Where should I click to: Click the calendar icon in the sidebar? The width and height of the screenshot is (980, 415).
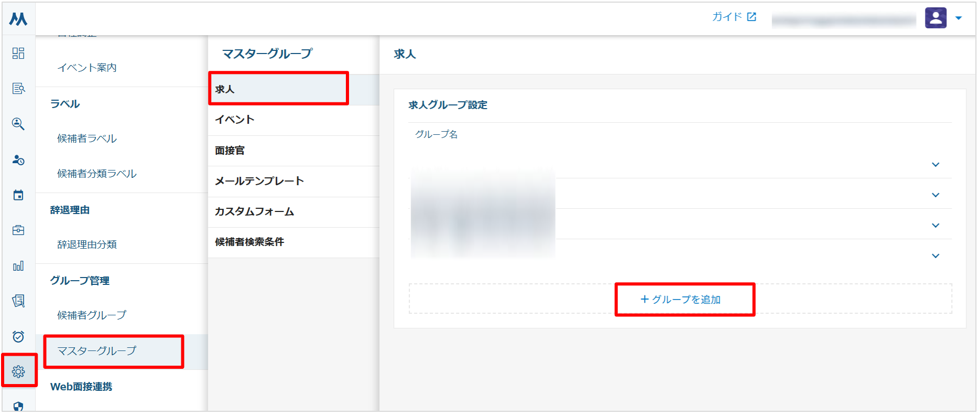tap(18, 195)
